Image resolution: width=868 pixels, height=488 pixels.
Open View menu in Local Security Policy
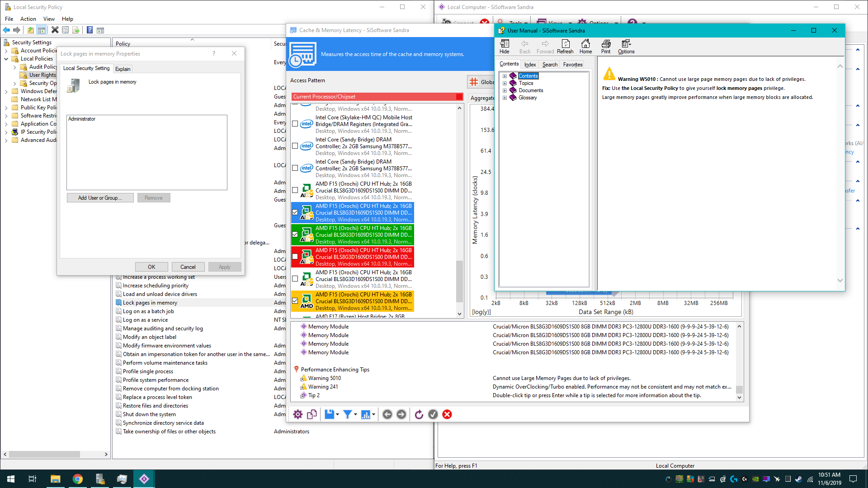coord(49,19)
